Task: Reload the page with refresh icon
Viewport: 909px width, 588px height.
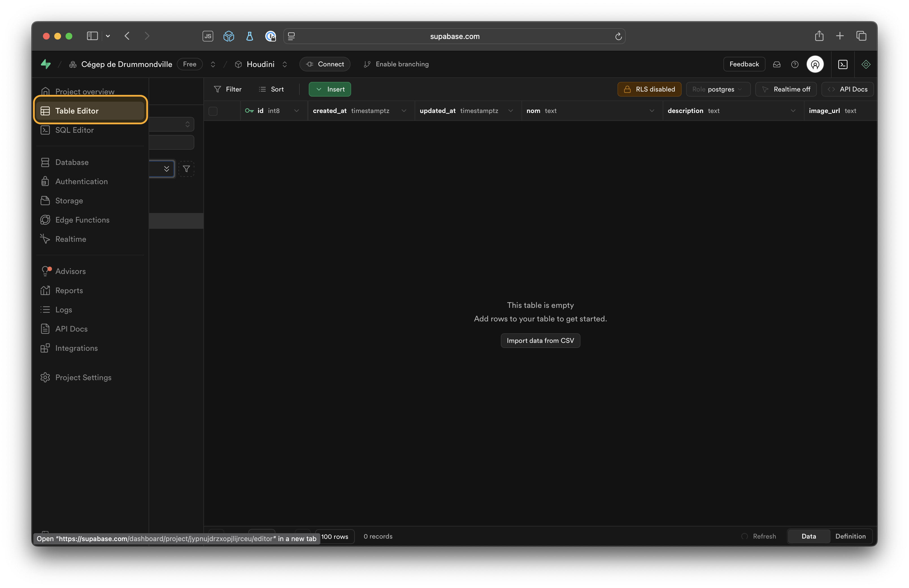Action: (618, 36)
